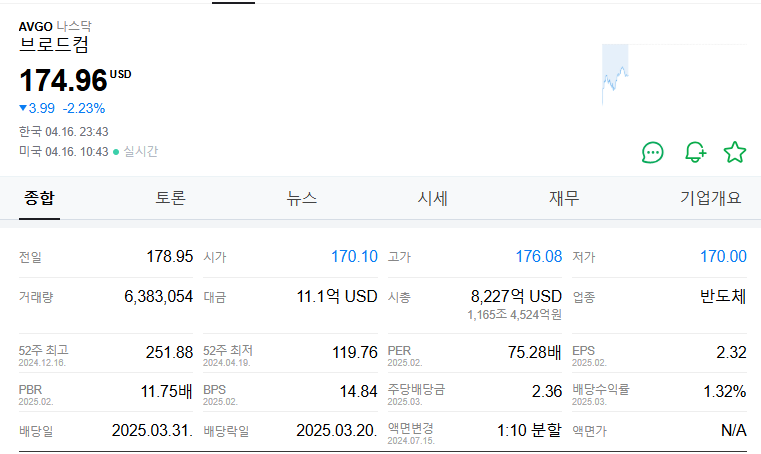Open the 재무 tab
This screenshot has height=454, width=761.
pyautogui.click(x=564, y=198)
